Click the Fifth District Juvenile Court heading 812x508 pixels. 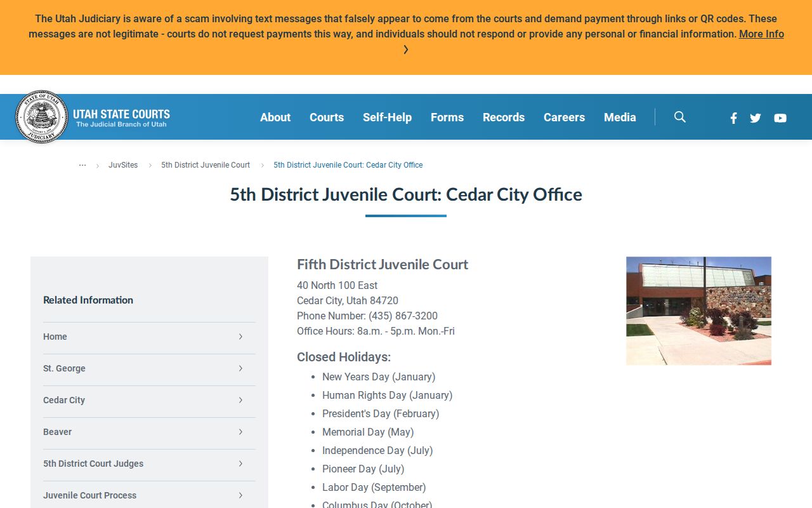(383, 265)
